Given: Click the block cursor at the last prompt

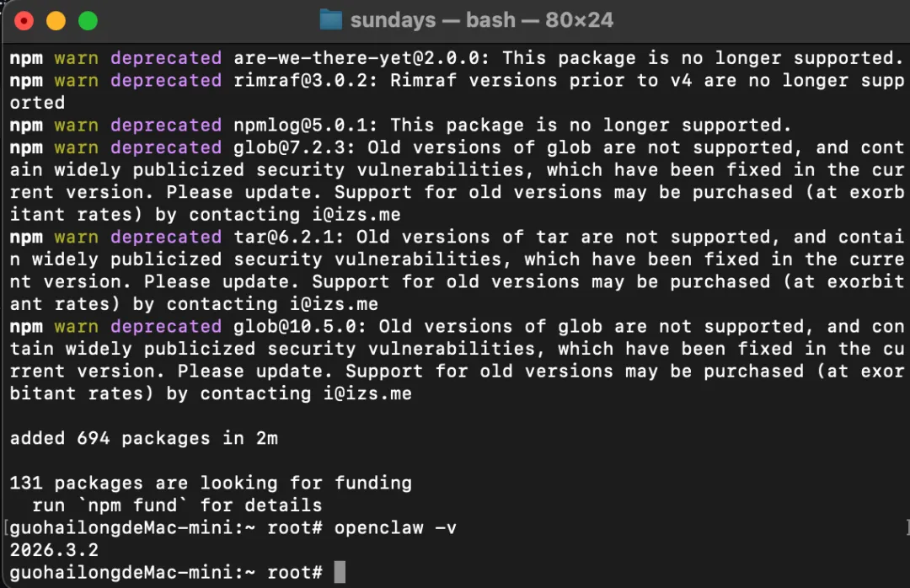Looking at the screenshot, I should coord(340,573).
